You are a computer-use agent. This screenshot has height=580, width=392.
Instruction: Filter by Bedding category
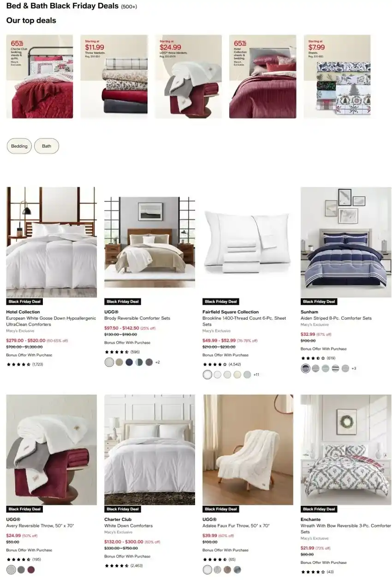(19, 146)
